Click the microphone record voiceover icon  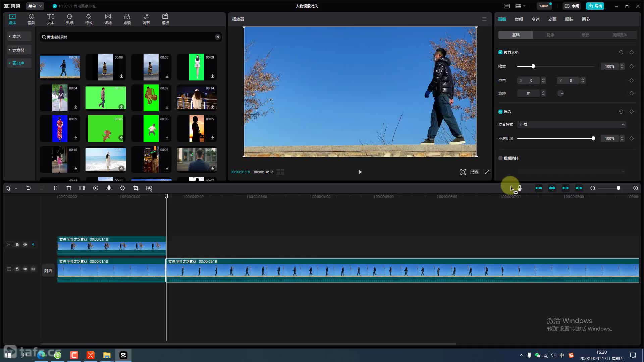tap(520, 188)
